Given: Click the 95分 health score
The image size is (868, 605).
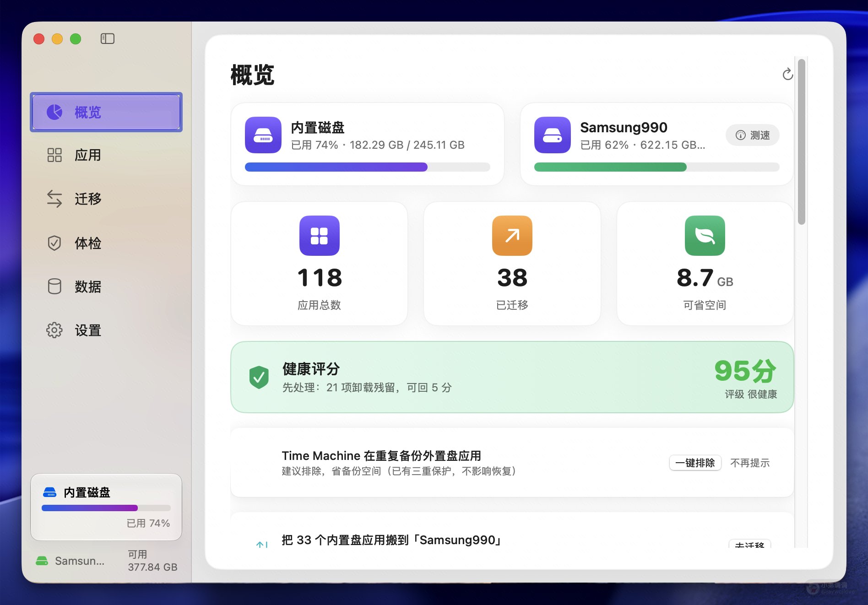Looking at the screenshot, I should 745,371.
